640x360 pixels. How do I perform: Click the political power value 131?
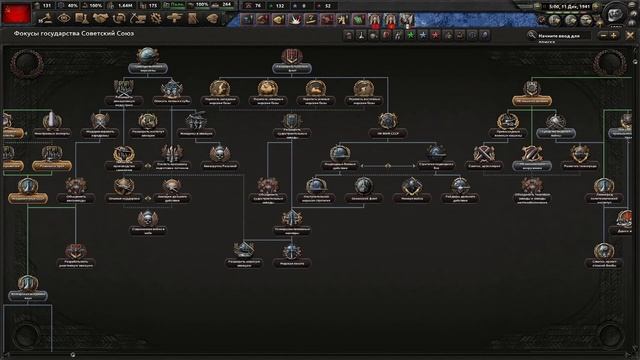(47, 6)
